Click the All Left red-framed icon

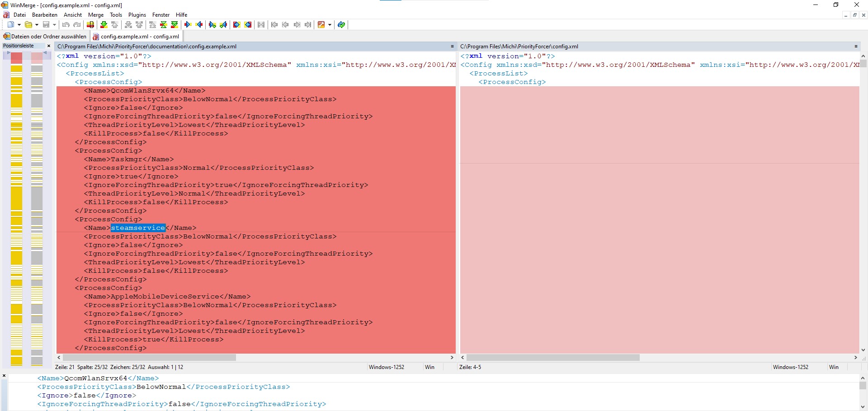[x=248, y=25]
